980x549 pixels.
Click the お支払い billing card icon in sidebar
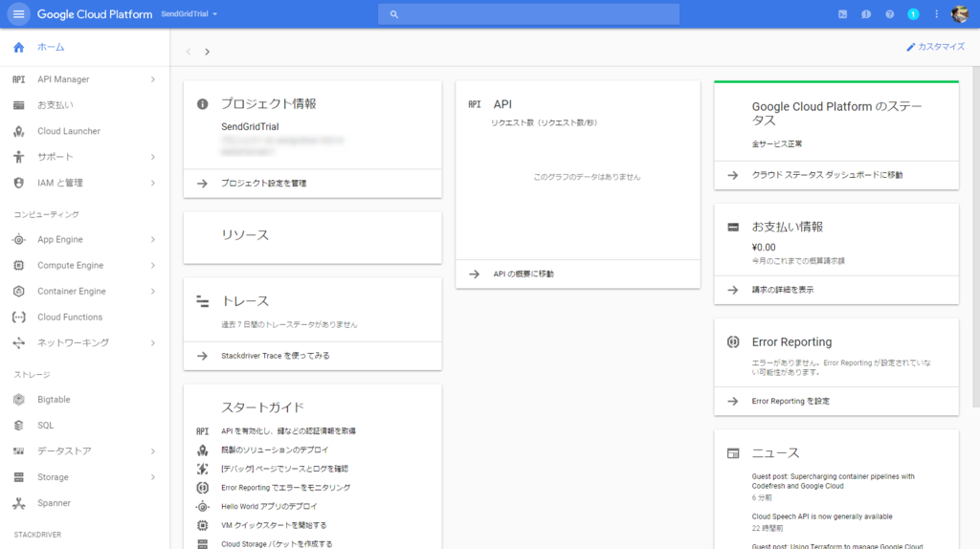click(x=19, y=105)
